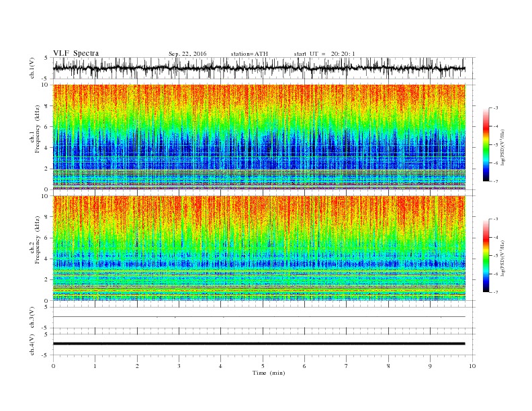Select the "start UT = 20:20: 1" text
The height and width of the screenshot is (411, 532).
coord(324,54)
